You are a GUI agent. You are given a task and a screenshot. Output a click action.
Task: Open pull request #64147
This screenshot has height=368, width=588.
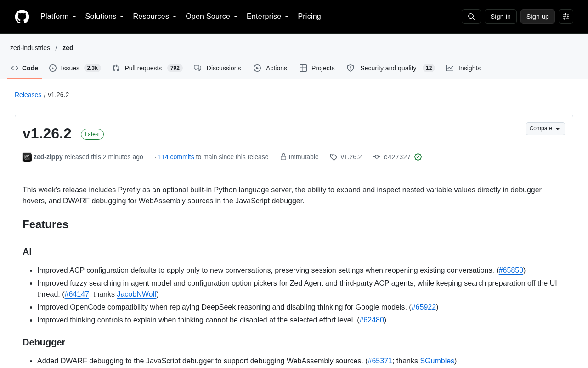pyautogui.click(x=77, y=294)
